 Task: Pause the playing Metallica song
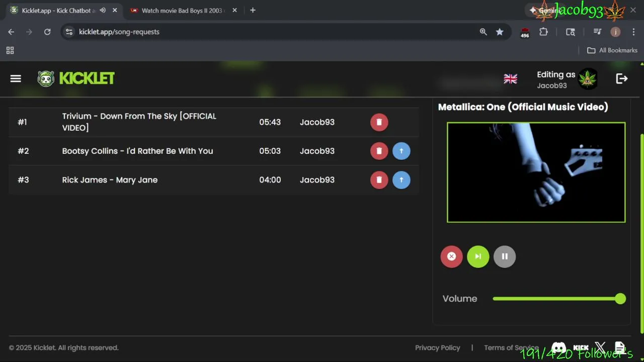click(x=505, y=256)
